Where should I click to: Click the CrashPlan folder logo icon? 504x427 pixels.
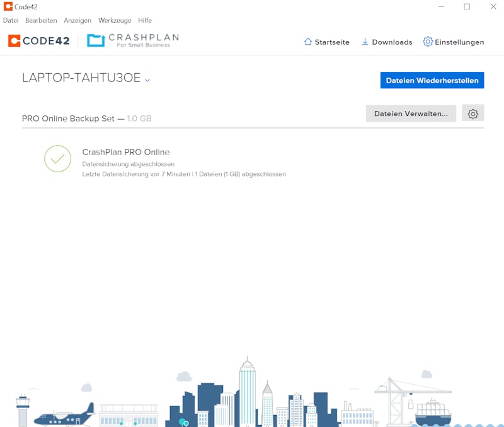96,40
